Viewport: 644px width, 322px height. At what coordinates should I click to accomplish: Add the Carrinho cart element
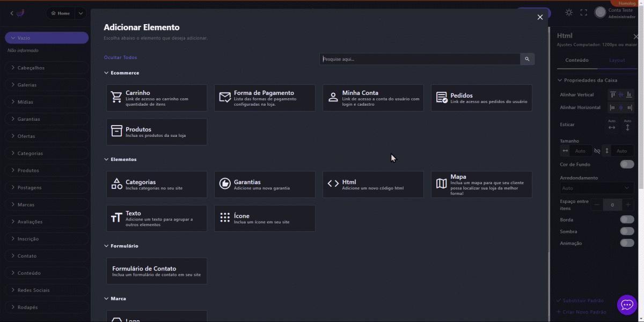click(156, 98)
